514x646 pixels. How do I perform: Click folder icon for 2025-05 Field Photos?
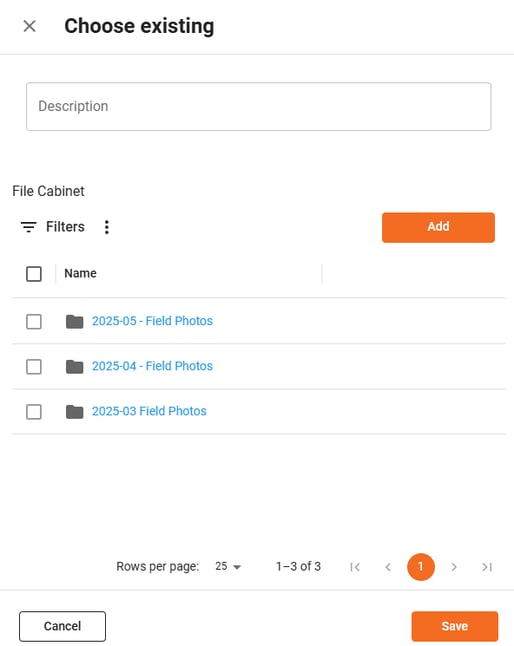point(75,321)
